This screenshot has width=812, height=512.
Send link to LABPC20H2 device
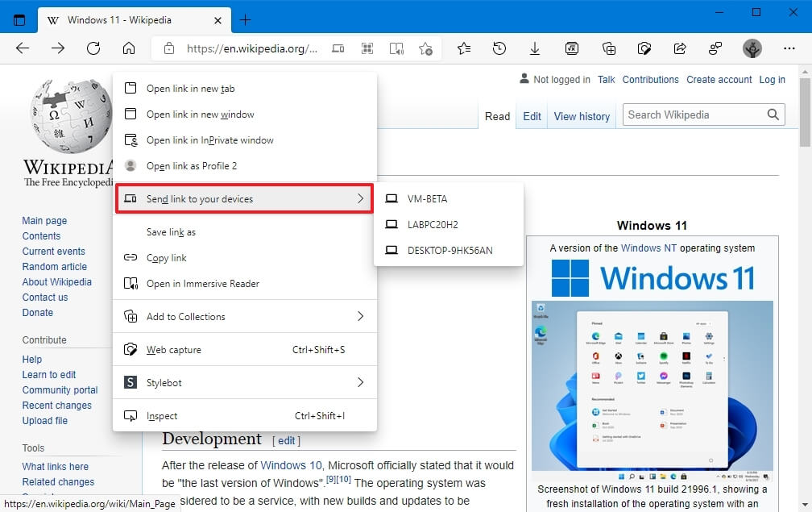tap(449, 225)
